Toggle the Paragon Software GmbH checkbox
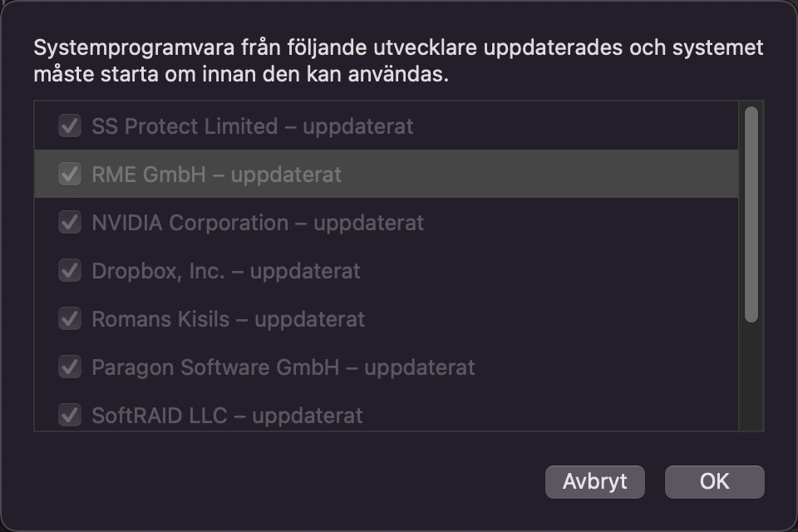 [x=69, y=367]
